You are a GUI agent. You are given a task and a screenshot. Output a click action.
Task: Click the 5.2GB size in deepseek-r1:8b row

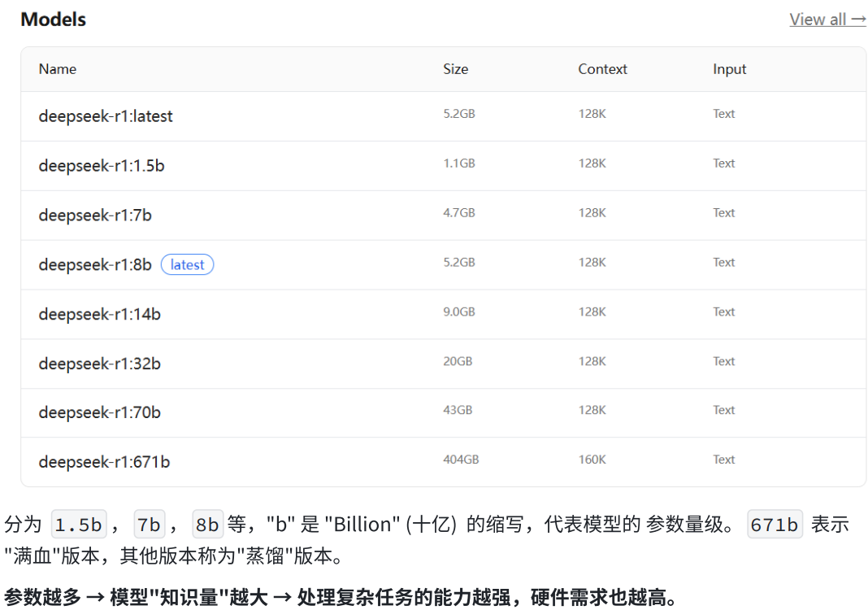click(x=459, y=262)
